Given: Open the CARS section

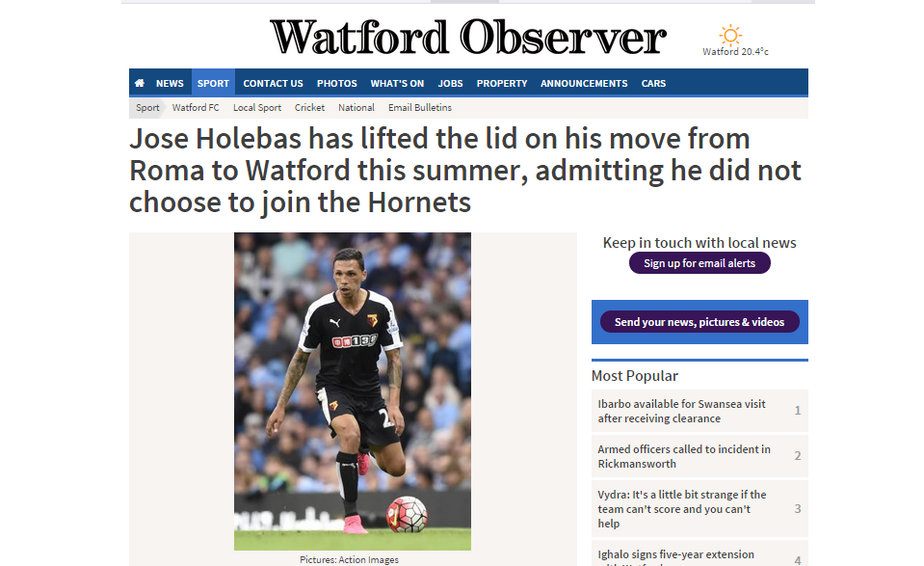Looking at the screenshot, I should pyautogui.click(x=653, y=83).
